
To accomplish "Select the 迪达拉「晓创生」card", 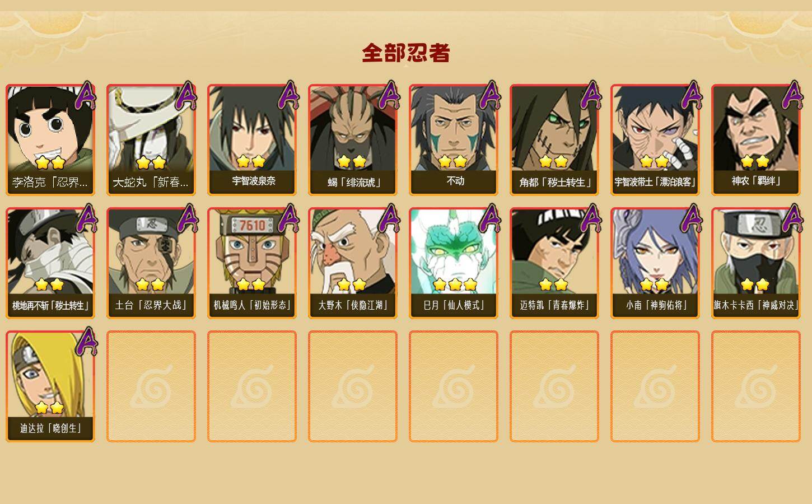I will 50,386.
